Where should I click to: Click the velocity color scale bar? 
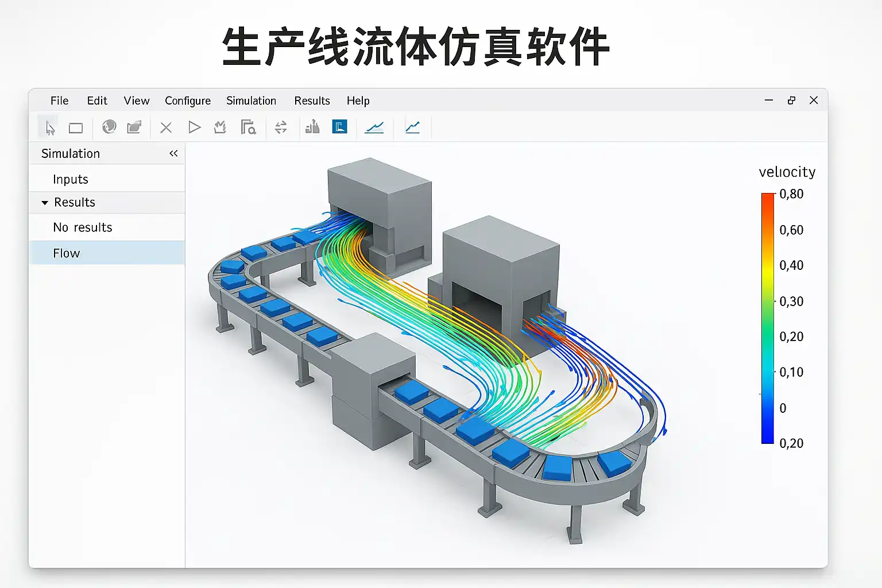768,318
